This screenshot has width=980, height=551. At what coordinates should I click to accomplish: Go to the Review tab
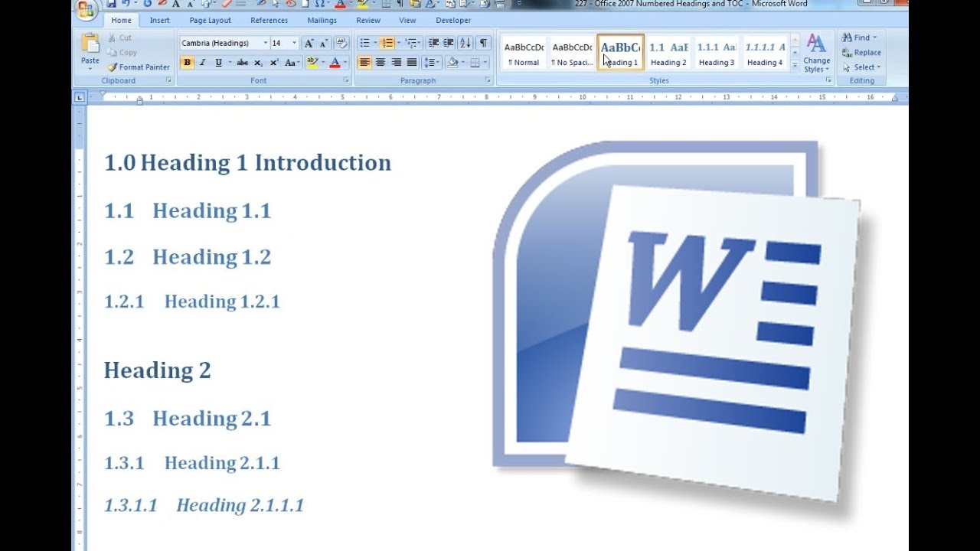[368, 21]
